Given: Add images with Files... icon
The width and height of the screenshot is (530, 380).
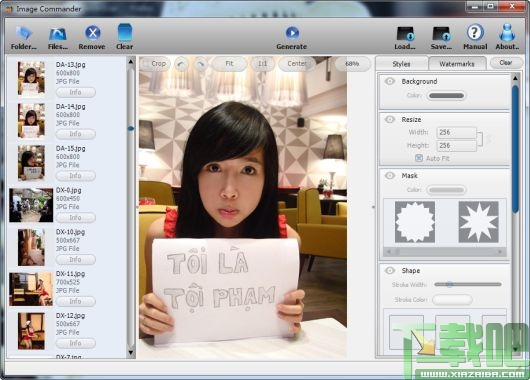Looking at the screenshot, I should 57,38.
